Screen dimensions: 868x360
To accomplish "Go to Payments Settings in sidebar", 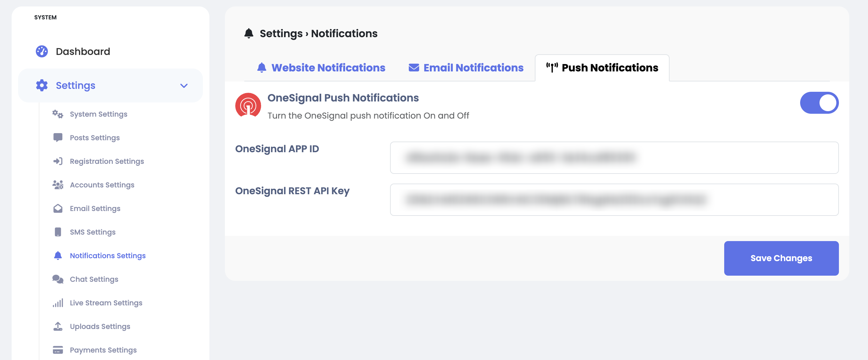I will 103,350.
